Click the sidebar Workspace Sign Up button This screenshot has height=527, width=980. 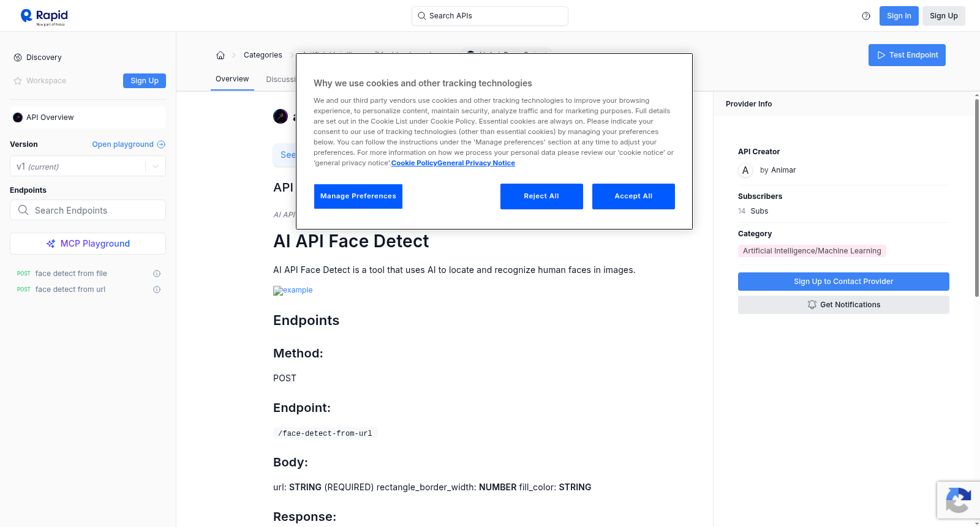pos(145,81)
